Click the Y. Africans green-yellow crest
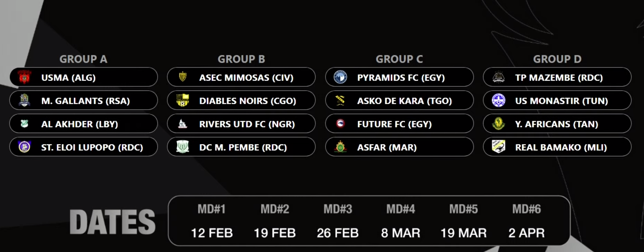Viewport: 644px width, 252px height. click(498, 123)
